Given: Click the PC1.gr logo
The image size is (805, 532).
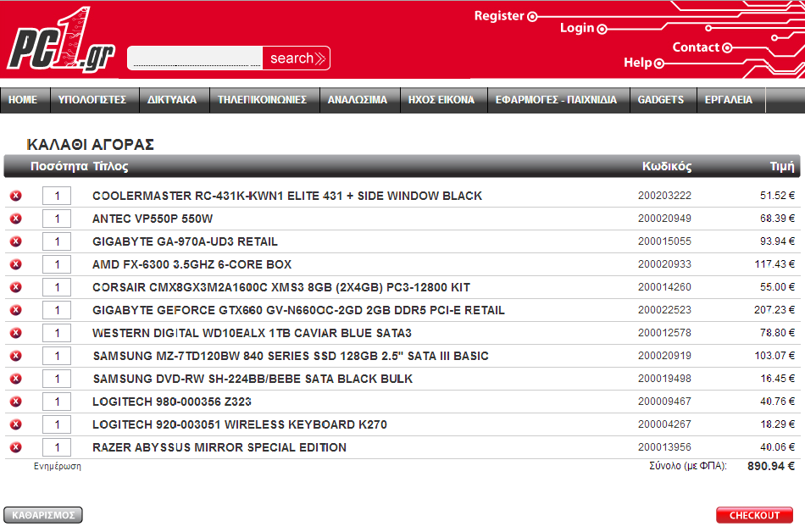Looking at the screenshot, I should (x=60, y=40).
